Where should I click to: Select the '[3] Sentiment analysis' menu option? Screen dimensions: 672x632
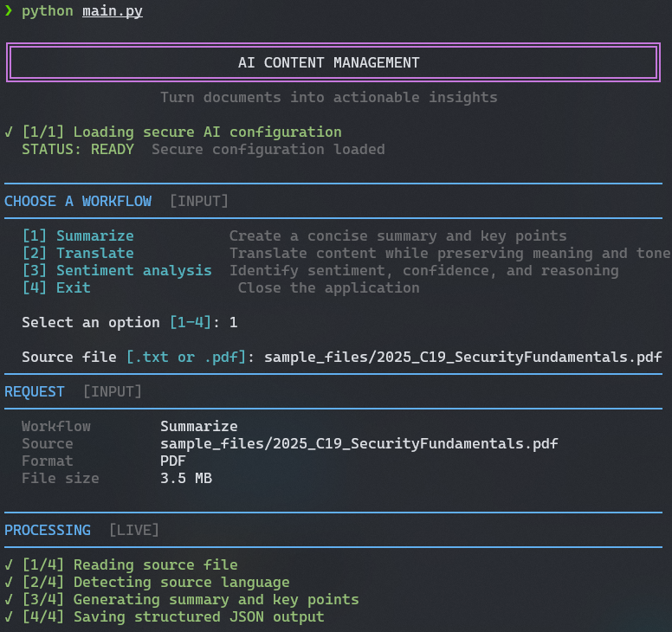pos(117,270)
